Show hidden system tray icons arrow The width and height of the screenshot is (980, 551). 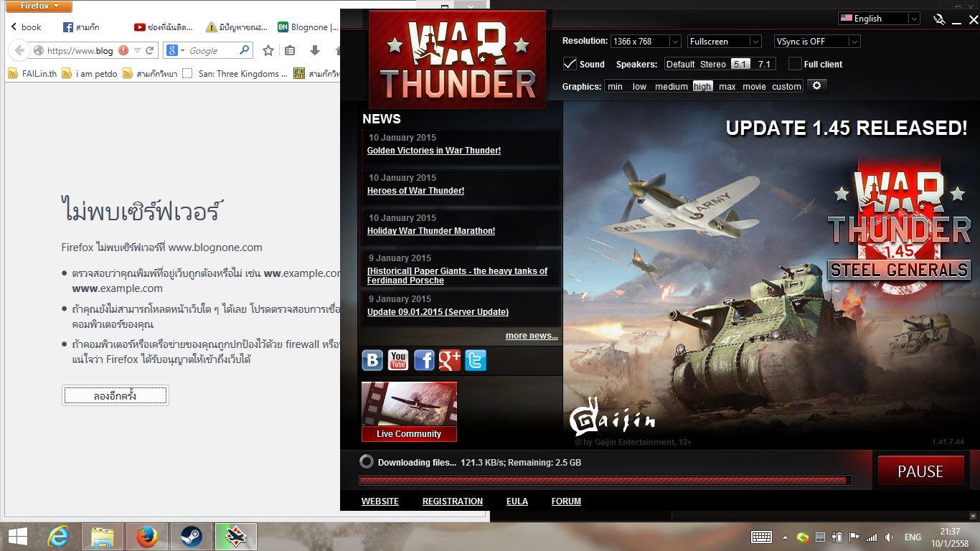(x=785, y=537)
